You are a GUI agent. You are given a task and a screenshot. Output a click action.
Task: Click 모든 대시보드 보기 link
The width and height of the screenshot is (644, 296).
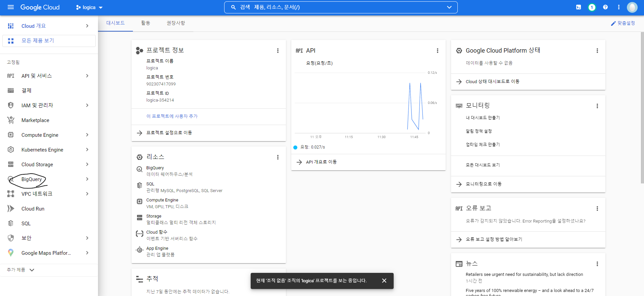(483, 165)
